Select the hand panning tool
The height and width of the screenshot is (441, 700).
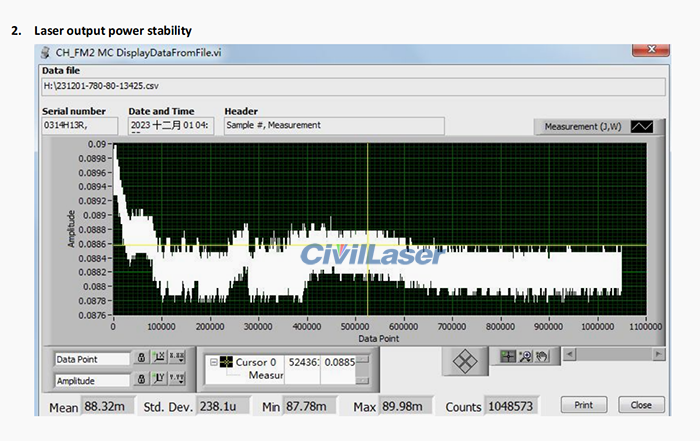542,356
